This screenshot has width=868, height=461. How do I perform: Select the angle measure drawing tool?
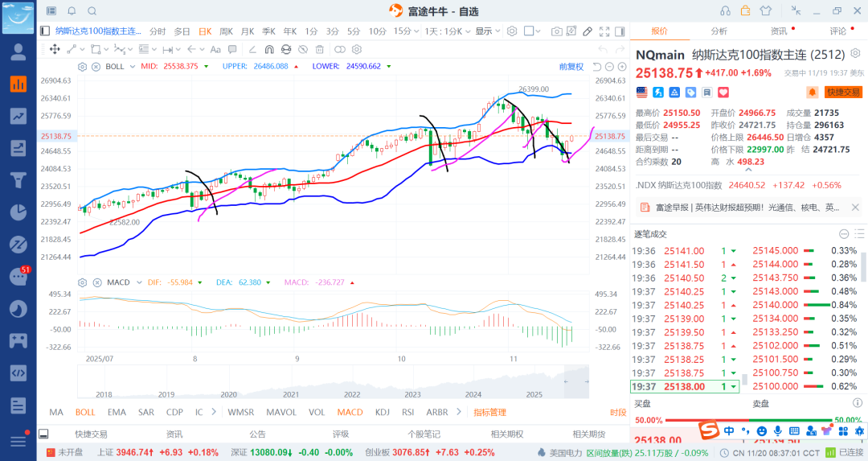tap(252, 49)
